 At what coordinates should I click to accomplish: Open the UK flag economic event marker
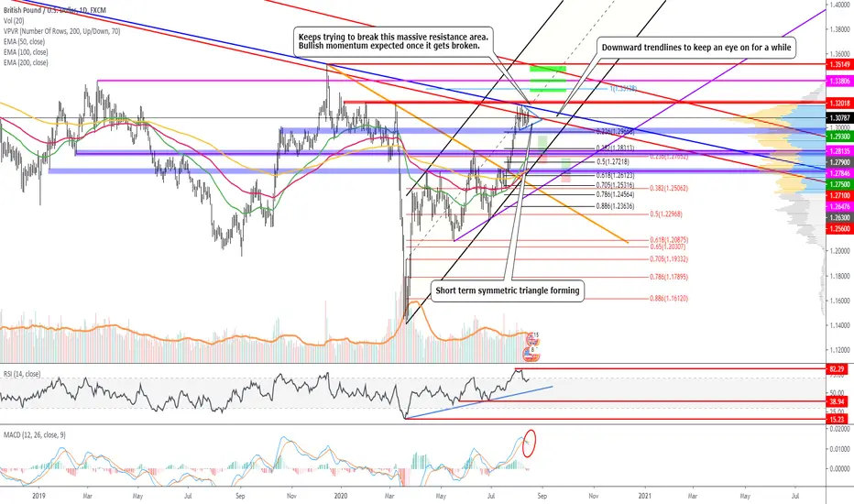click(x=531, y=339)
